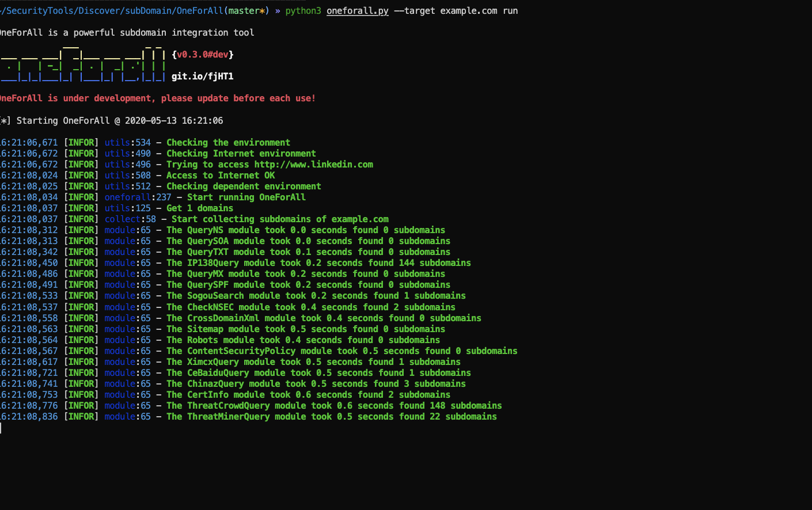Image resolution: width=812 pixels, height=510 pixels.
Task: Click the collect:58 source reference
Action: 130,219
